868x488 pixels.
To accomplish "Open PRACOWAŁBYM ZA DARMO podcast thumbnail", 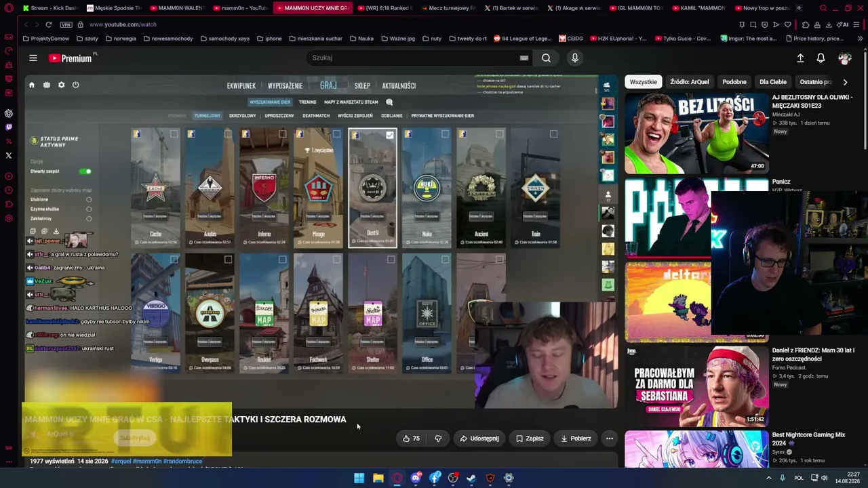I will [696, 386].
